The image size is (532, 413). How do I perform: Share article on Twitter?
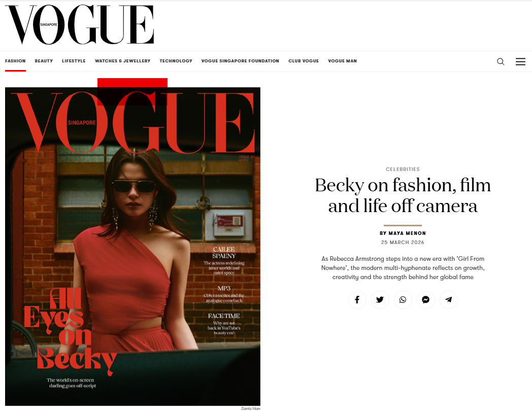380,300
